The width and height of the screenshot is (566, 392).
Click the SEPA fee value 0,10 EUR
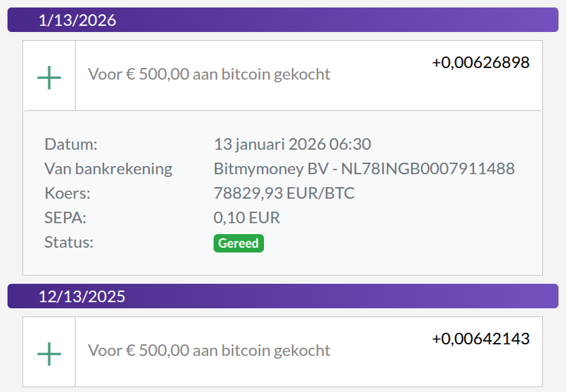246,218
